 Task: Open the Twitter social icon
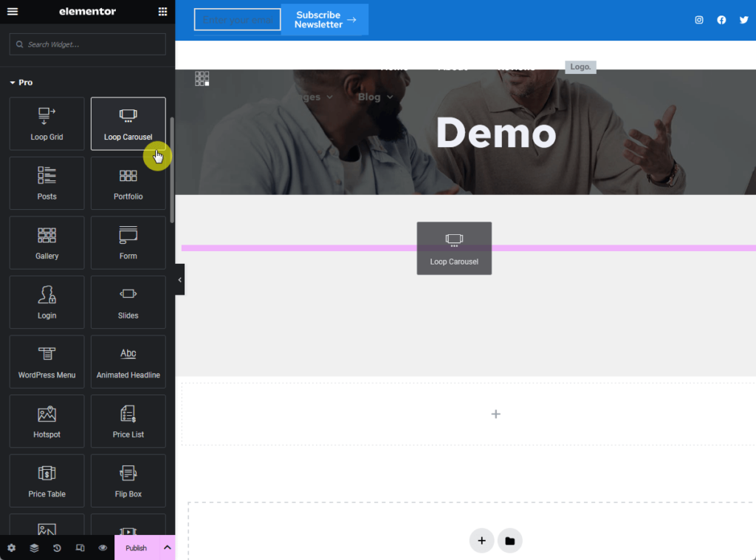744,20
